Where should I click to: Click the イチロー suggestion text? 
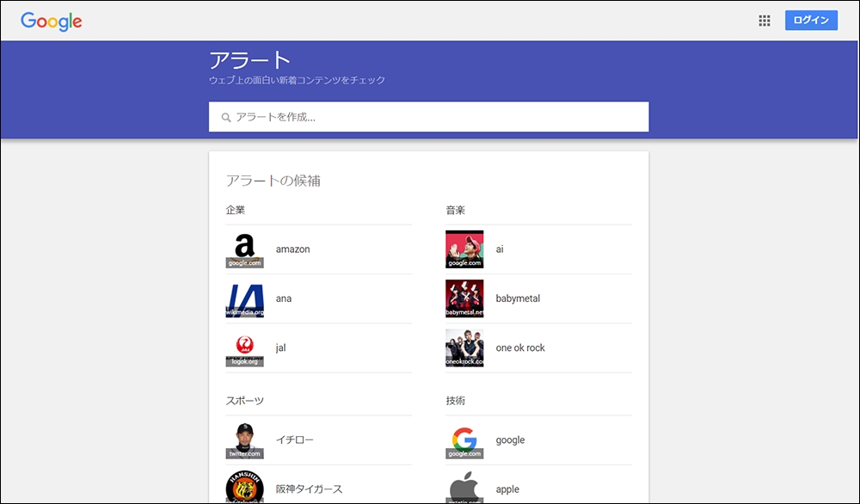pyautogui.click(x=294, y=439)
